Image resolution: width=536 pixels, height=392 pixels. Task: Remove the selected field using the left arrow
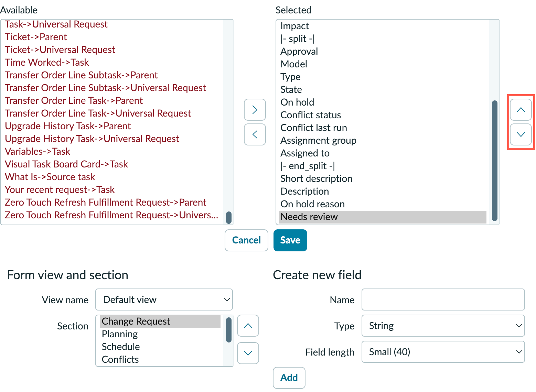[255, 134]
